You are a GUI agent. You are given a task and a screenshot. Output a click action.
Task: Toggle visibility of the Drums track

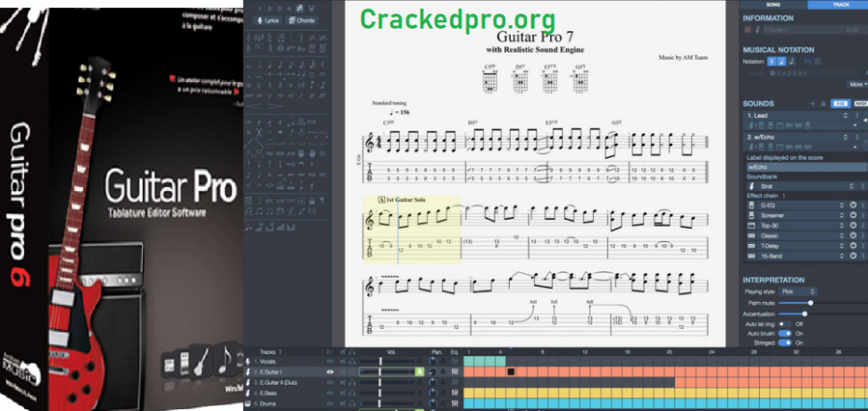330,403
